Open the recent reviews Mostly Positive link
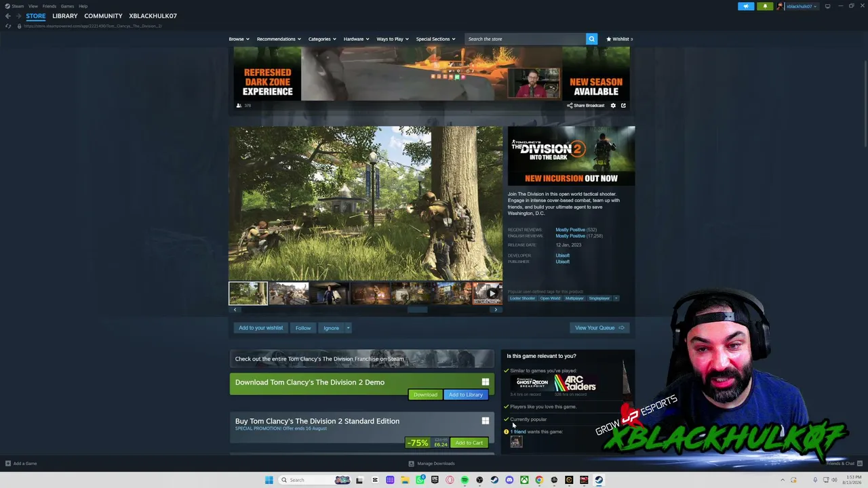Screen dimensions: 868x488 click(570, 230)
